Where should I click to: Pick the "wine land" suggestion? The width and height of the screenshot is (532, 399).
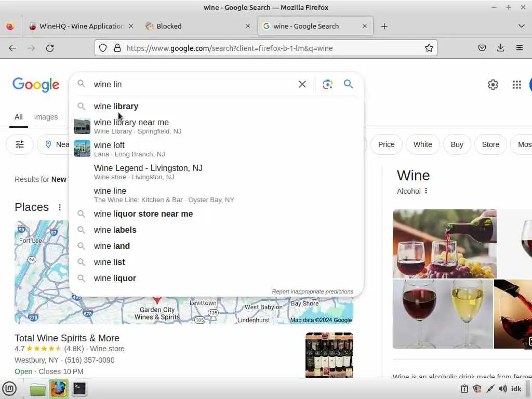pyautogui.click(x=216, y=246)
